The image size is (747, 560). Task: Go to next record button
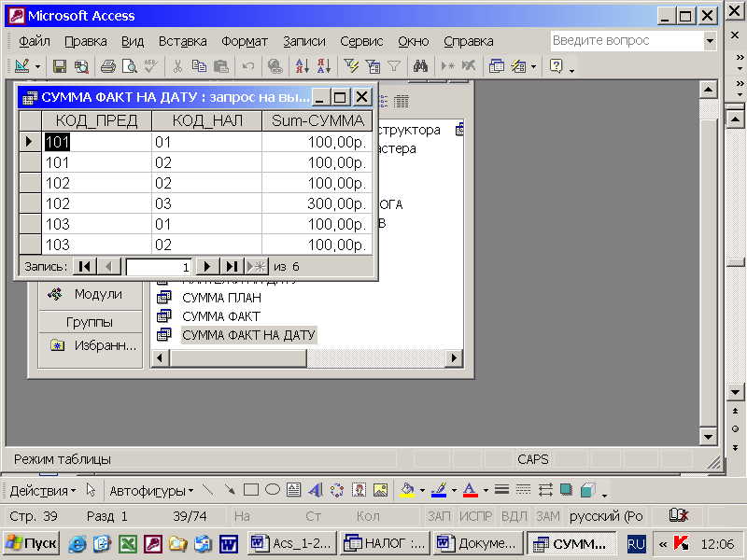[207, 267]
